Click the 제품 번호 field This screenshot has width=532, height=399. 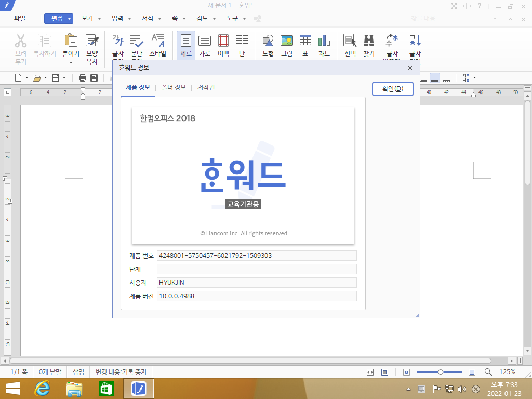click(x=257, y=256)
